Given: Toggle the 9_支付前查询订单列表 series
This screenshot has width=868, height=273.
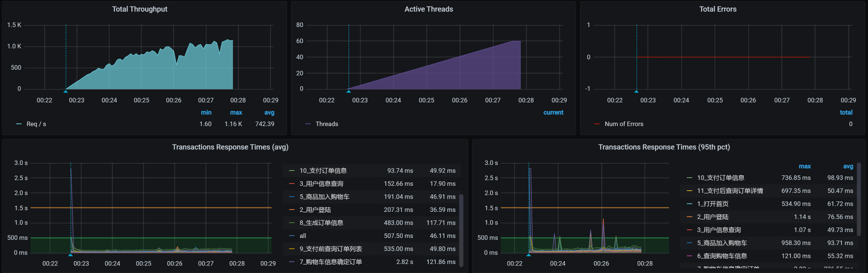Looking at the screenshot, I should point(331,249).
